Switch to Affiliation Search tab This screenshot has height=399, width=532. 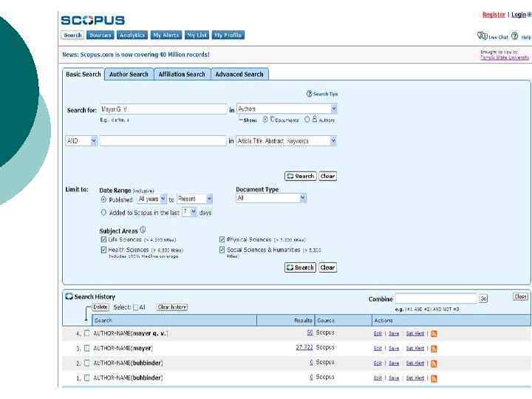(182, 75)
